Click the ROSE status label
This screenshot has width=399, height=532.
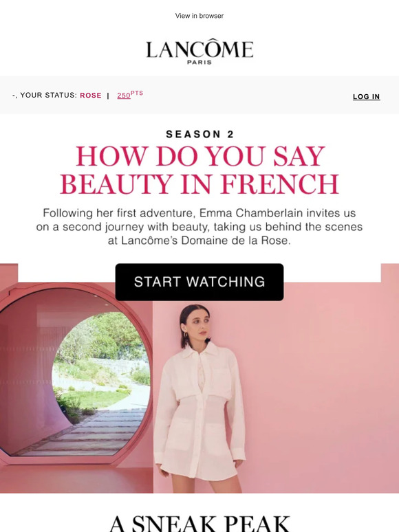[91, 96]
